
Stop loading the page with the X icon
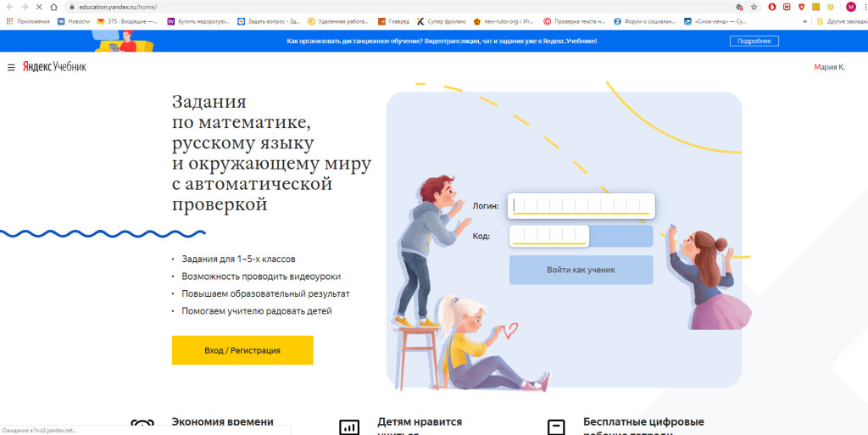click(39, 7)
